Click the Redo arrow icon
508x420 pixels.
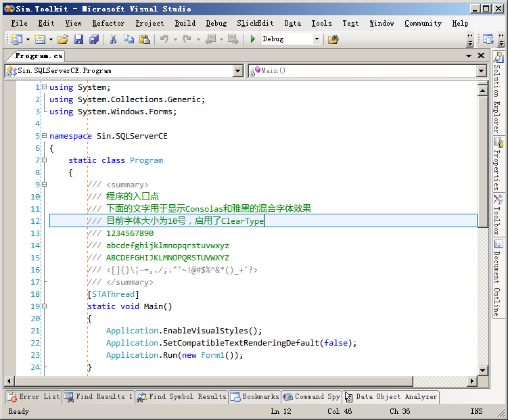(187, 39)
